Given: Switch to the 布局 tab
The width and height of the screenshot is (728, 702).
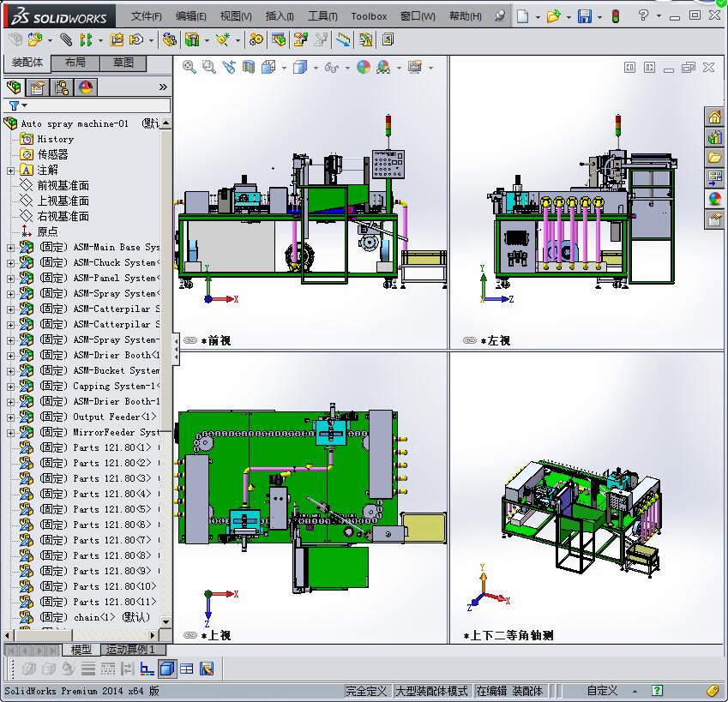Looking at the screenshot, I should point(75,63).
